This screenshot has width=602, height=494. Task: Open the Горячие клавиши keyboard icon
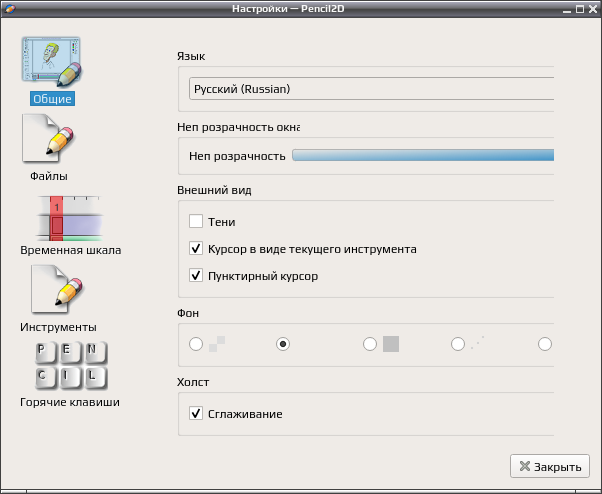(x=71, y=366)
